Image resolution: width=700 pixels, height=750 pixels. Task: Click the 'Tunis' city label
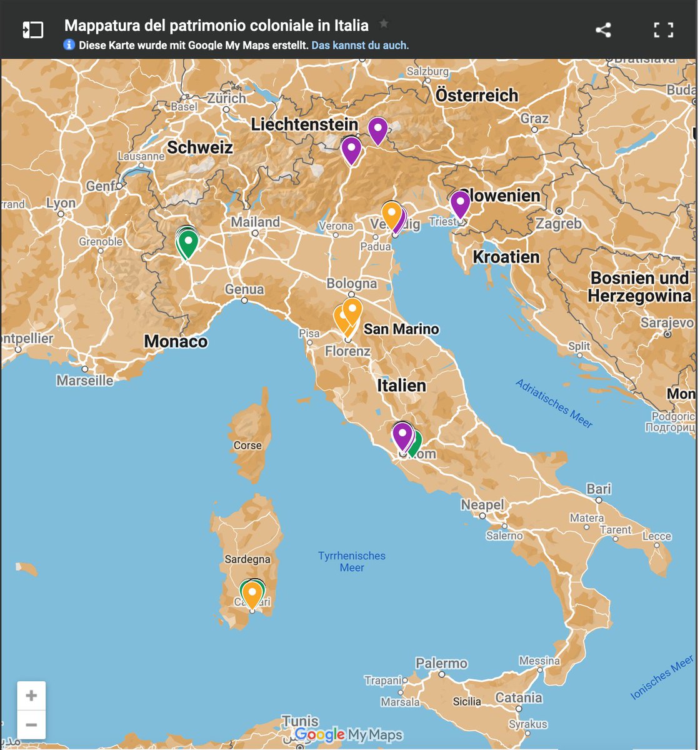pyautogui.click(x=300, y=721)
